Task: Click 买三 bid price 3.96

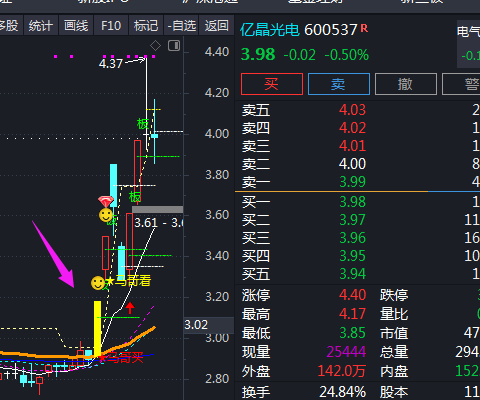Action: [x=352, y=238]
